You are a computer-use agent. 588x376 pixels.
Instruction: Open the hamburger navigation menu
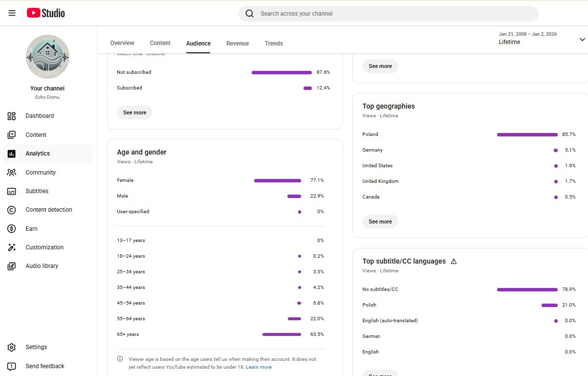[12, 13]
